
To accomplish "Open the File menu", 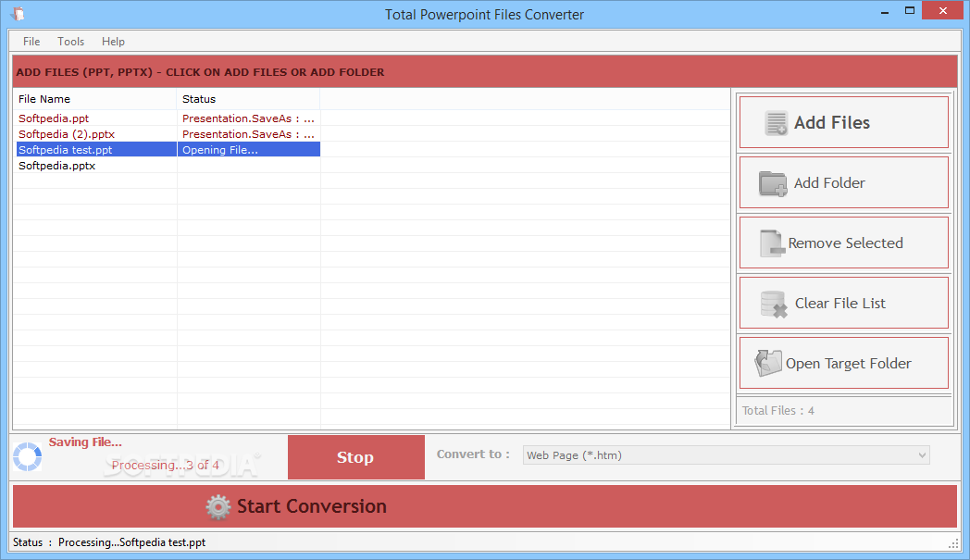I will click(x=31, y=42).
